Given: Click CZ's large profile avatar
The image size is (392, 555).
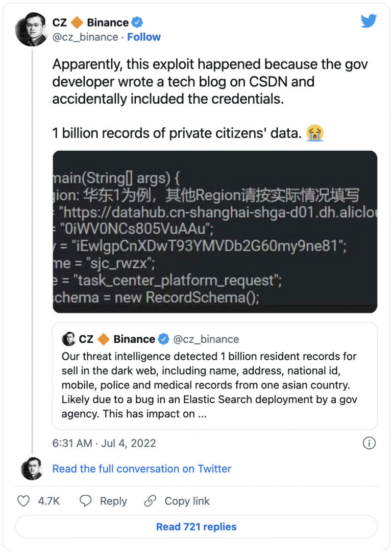Looking at the screenshot, I should pyautogui.click(x=31, y=30).
